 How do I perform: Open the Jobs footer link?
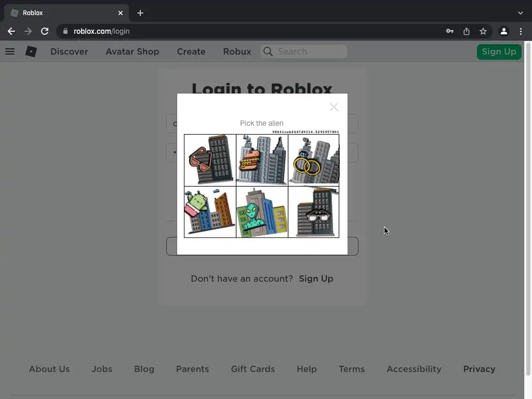[x=102, y=369]
